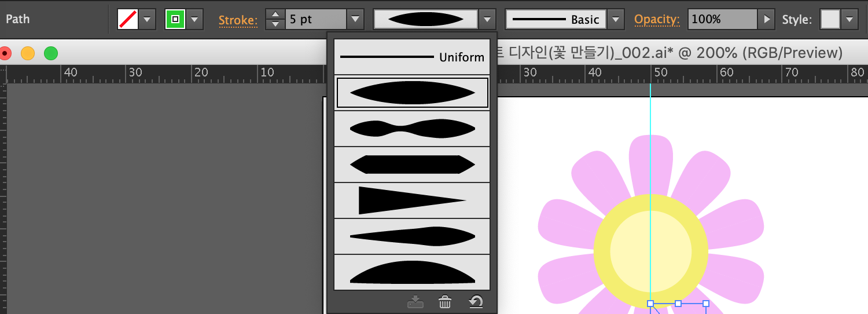Select the lens-shaped Width Profile 1

point(412,93)
